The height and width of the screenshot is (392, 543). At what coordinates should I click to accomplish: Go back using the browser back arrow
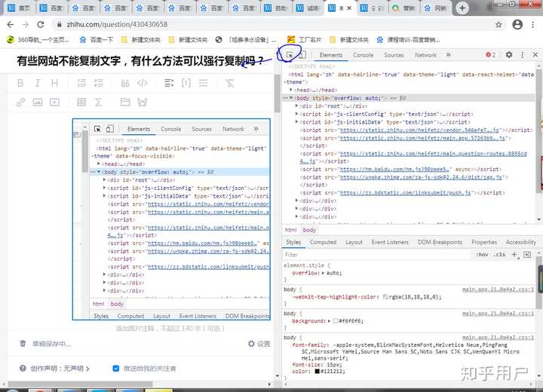click(11, 25)
